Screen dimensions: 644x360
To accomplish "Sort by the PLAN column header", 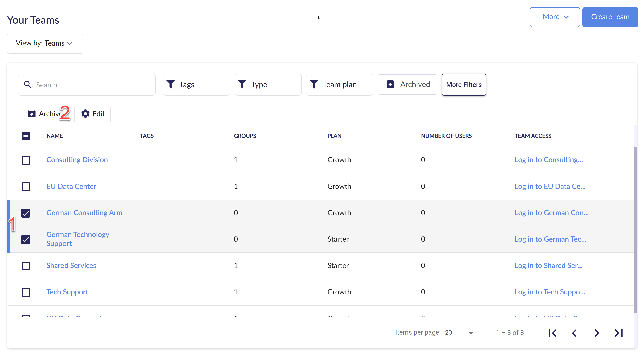I will (x=334, y=136).
